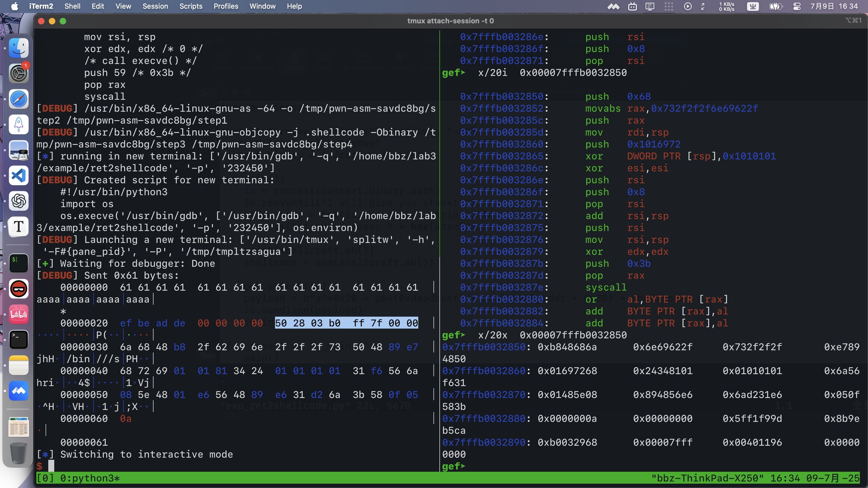Click the bottom gef prompt in right pane

(x=453, y=466)
